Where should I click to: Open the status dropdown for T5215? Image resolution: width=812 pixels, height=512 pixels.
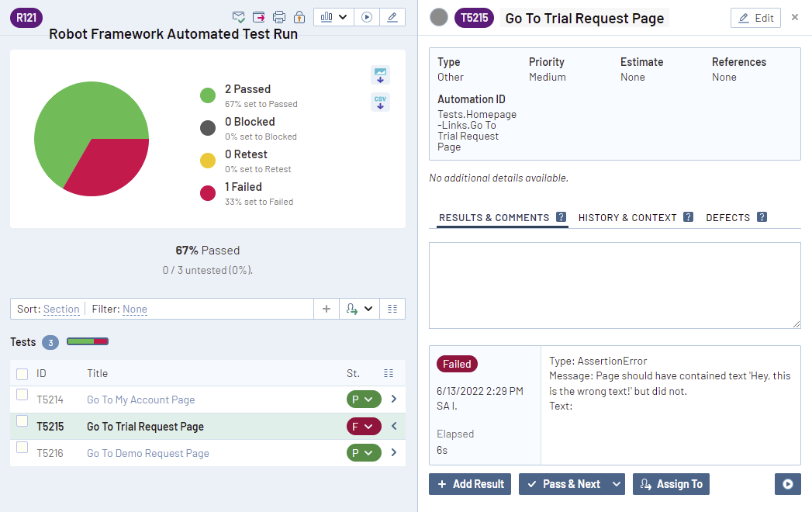(364, 426)
